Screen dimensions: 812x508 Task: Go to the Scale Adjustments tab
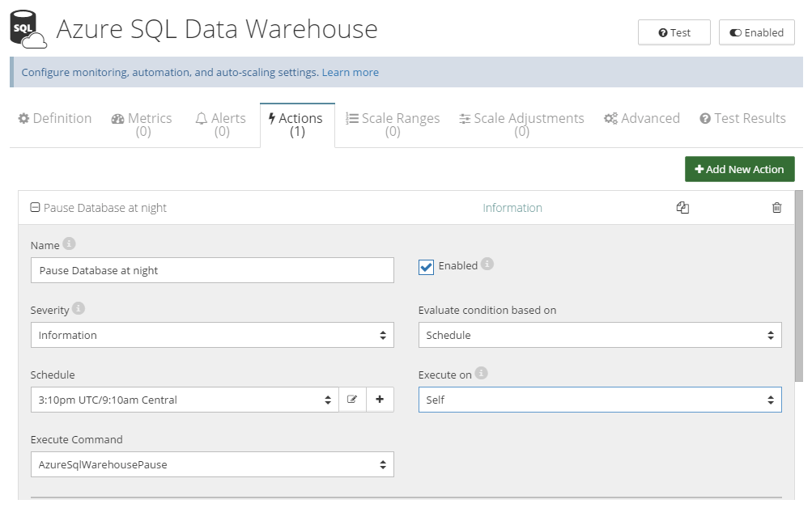click(x=521, y=125)
